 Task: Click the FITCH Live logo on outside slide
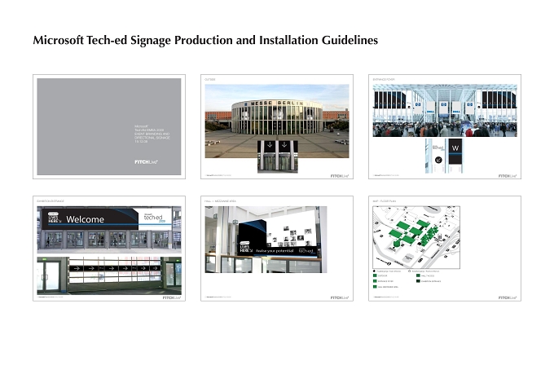340,176
